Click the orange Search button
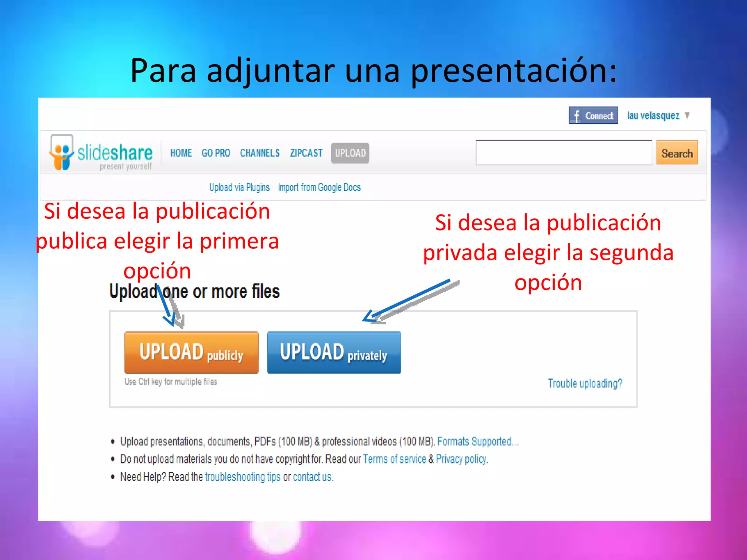This screenshot has width=747, height=560. (677, 152)
